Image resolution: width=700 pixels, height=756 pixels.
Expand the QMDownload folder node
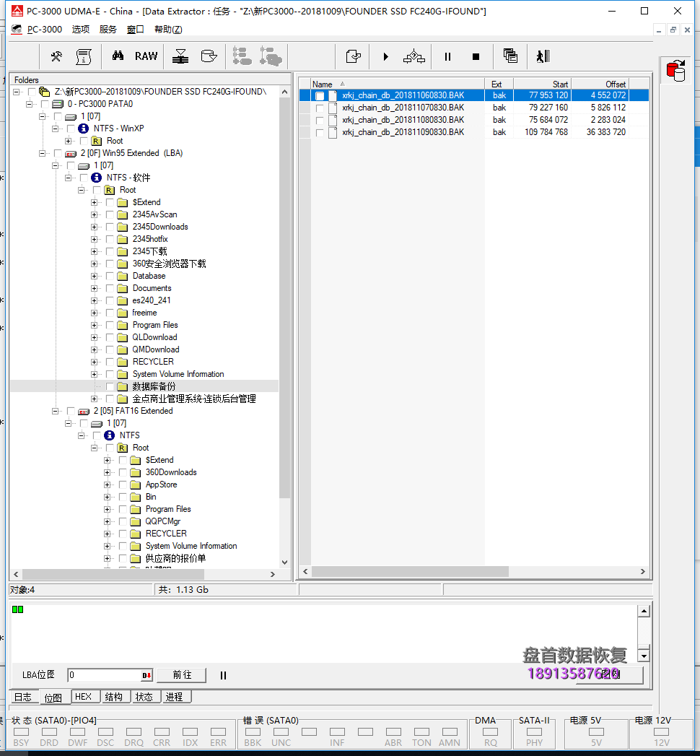point(94,349)
